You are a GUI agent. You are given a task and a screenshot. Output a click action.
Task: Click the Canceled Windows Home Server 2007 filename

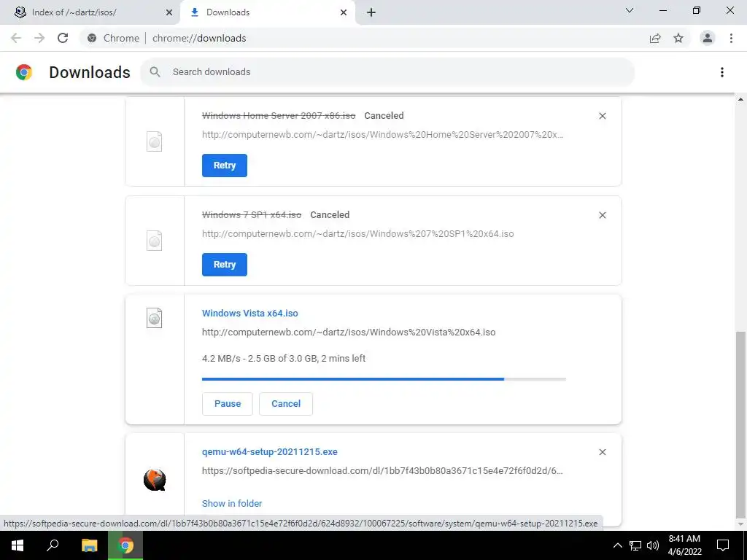click(279, 116)
